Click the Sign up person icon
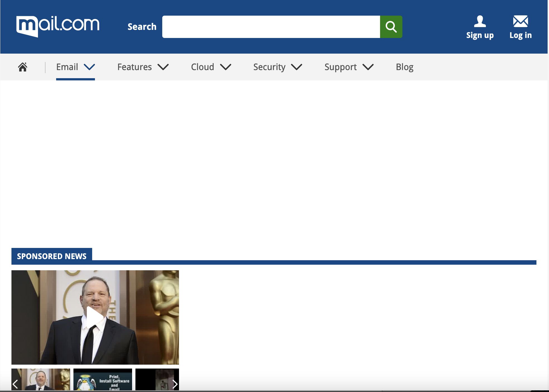Screen dimensions: 549x392 pos(480,21)
